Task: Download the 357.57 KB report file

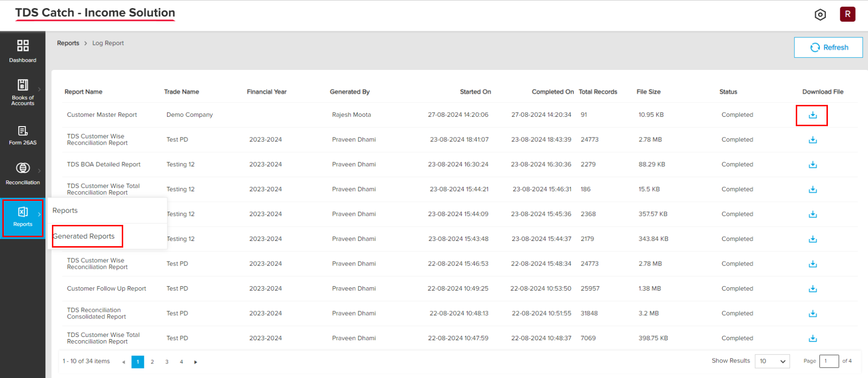Action: pos(813,214)
